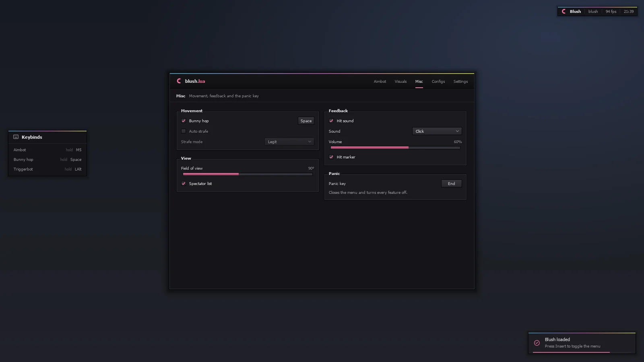Open the Sound dropdown showing Click

(x=437, y=131)
